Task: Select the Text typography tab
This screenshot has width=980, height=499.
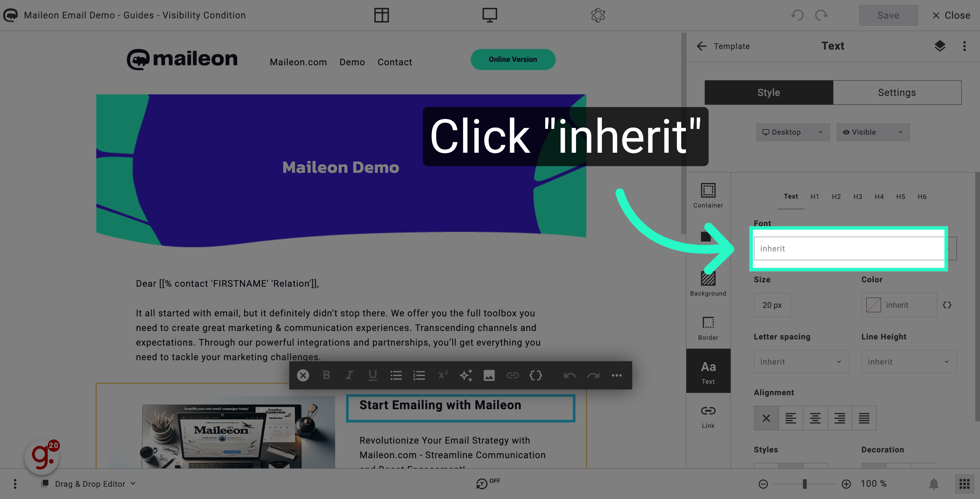Action: pyautogui.click(x=790, y=197)
